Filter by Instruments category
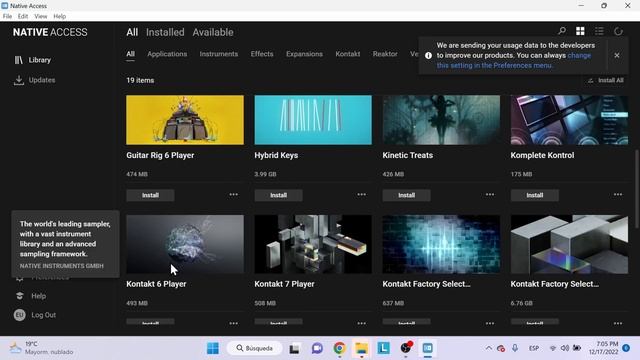This screenshot has width=640, height=360. coord(219,54)
